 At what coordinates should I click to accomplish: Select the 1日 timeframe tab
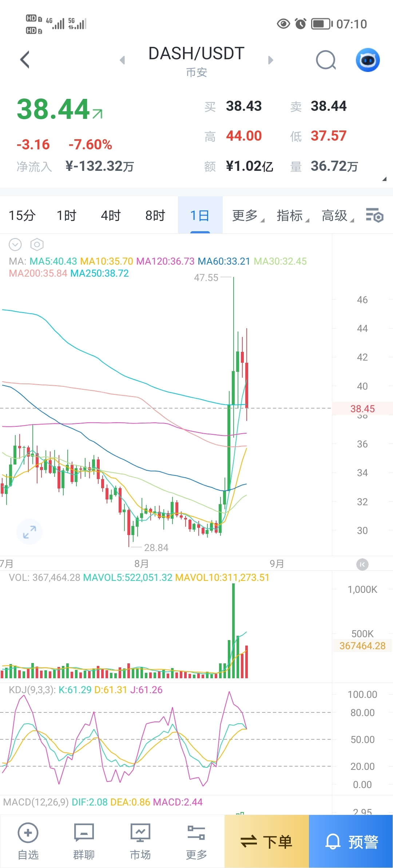[200, 216]
